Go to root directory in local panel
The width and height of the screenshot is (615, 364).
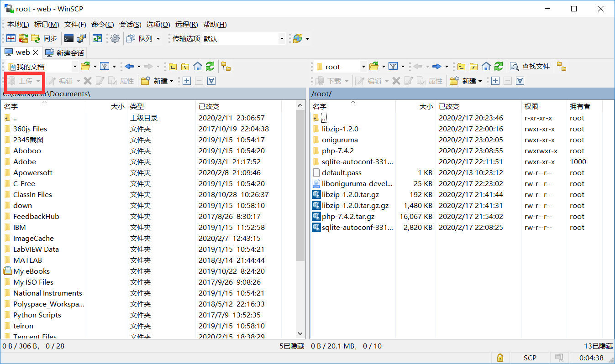click(185, 67)
